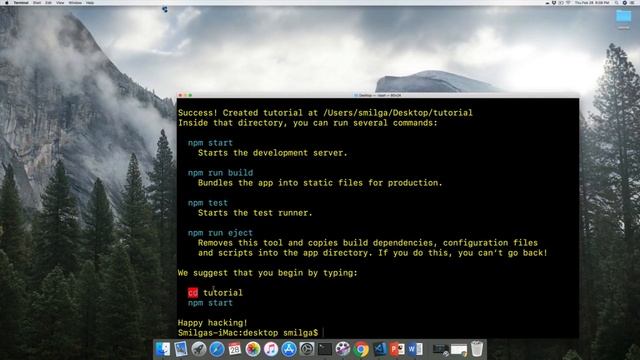640x360 pixels.
Task: Click the highlighted red 'cd' text
Action: point(193,293)
